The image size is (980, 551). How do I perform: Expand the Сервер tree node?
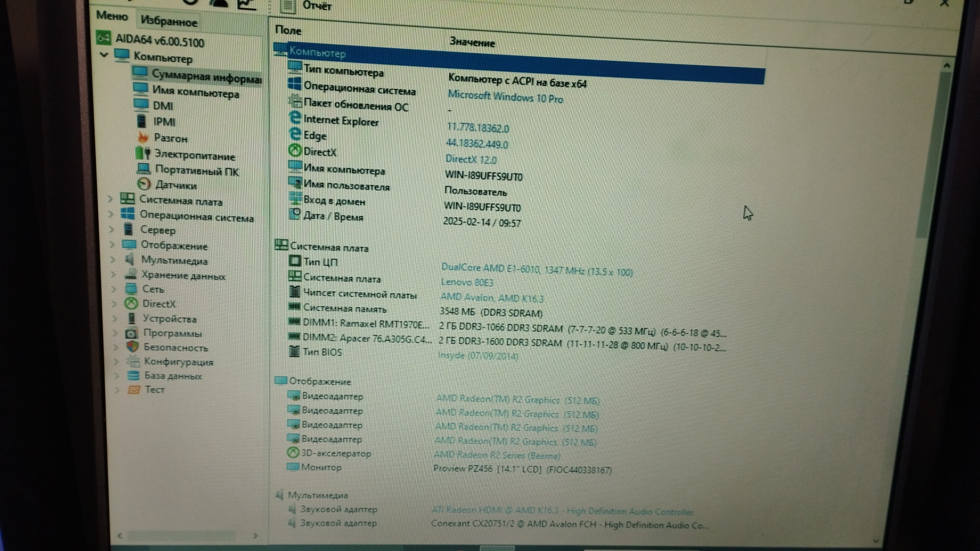tap(111, 230)
